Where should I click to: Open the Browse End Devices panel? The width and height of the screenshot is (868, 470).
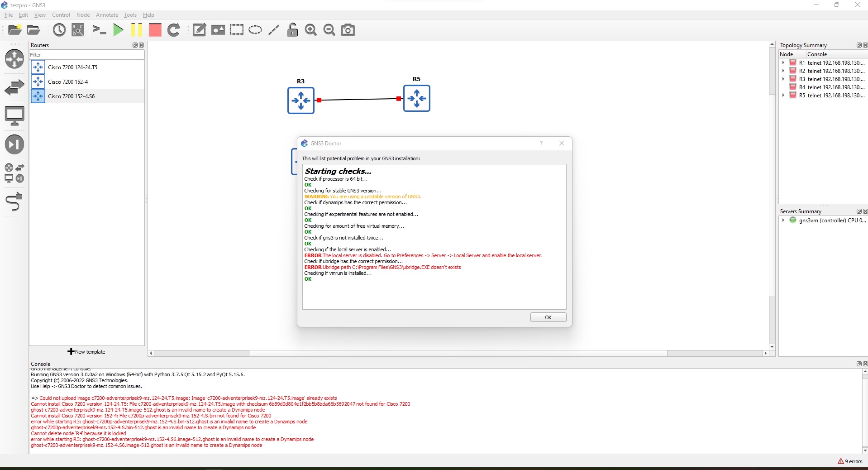[x=14, y=115]
